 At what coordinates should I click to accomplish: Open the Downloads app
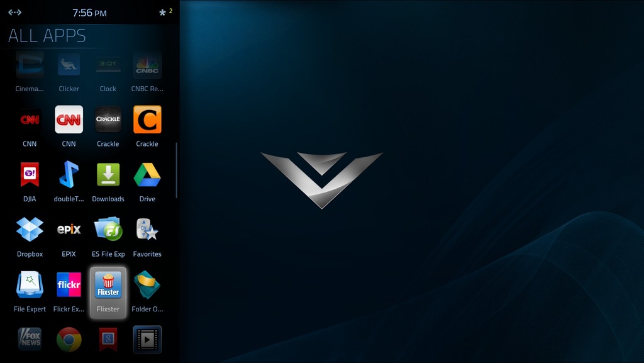click(x=108, y=174)
